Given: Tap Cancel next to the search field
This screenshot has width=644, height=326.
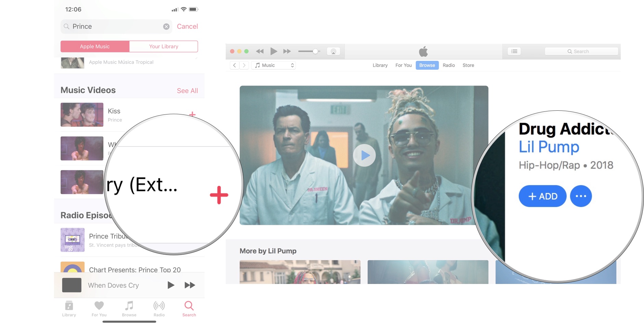Looking at the screenshot, I should click(x=187, y=26).
